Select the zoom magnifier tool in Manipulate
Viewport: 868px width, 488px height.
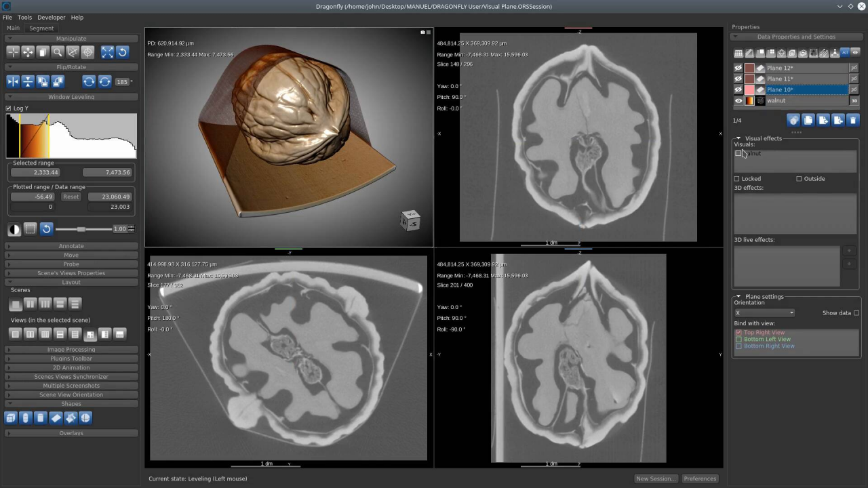(58, 52)
